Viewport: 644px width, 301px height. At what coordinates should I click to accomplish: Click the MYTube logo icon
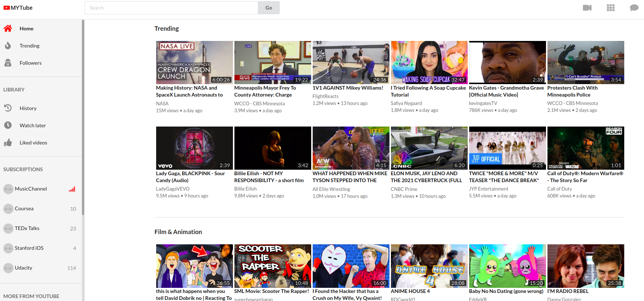7,8
